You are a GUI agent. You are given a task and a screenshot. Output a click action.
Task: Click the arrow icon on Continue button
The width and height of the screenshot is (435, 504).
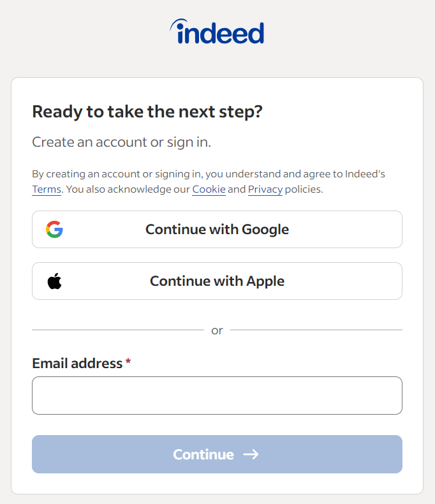click(x=251, y=454)
